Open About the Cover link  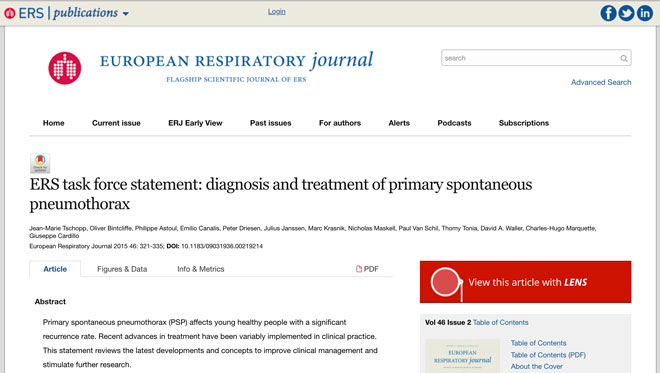click(x=537, y=367)
